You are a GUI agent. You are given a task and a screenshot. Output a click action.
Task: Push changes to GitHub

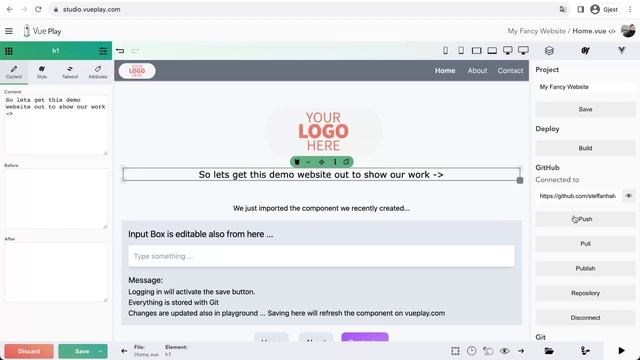click(x=585, y=219)
